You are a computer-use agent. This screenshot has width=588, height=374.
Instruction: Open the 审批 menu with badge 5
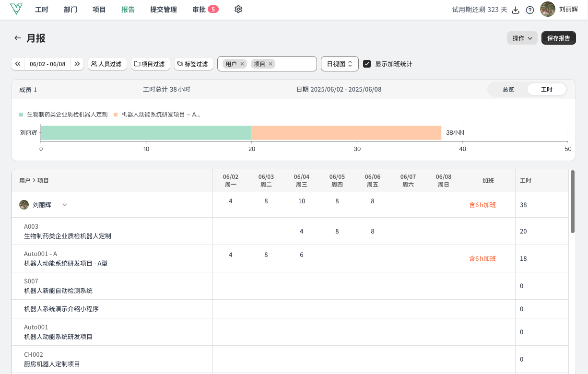205,10
